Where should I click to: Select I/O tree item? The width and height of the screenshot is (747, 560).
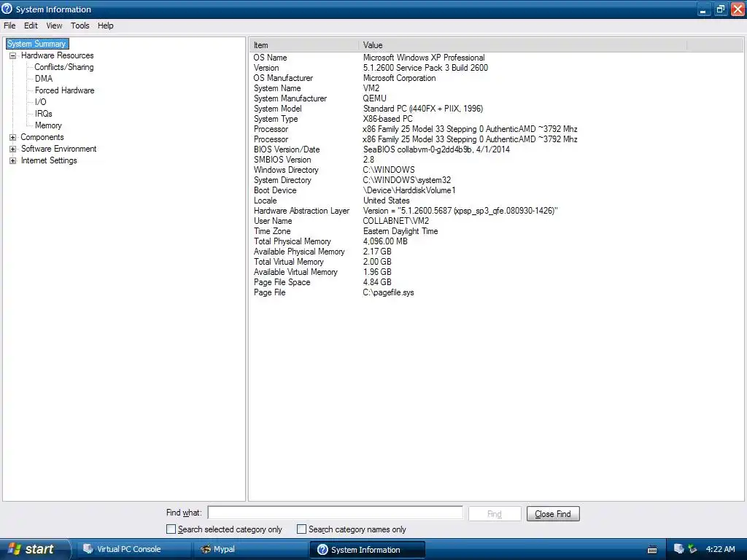(x=41, y=102)
